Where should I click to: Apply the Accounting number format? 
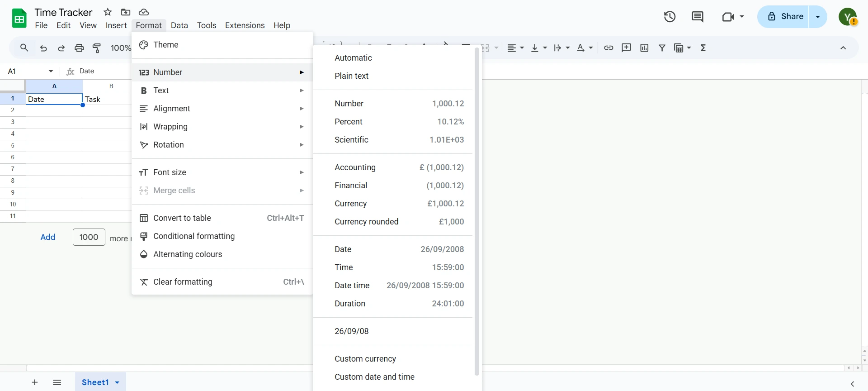coord(393,167)
